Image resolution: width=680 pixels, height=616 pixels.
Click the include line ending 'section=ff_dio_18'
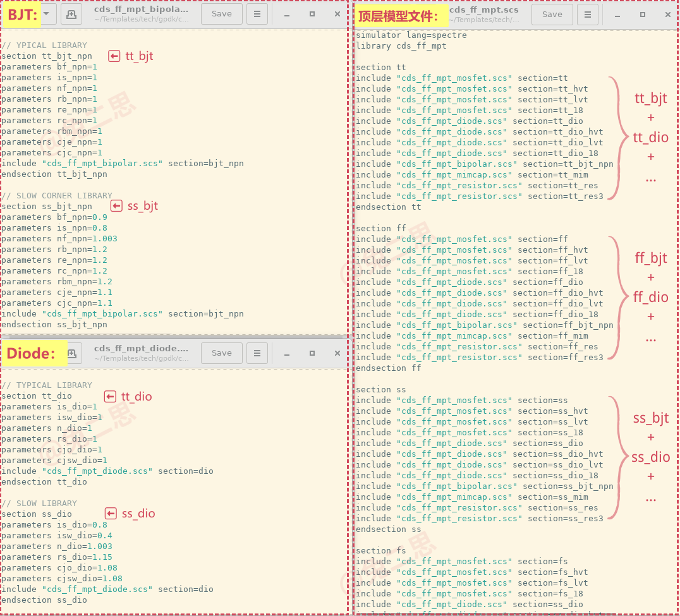pyautogui.click(x=477, y=314)
